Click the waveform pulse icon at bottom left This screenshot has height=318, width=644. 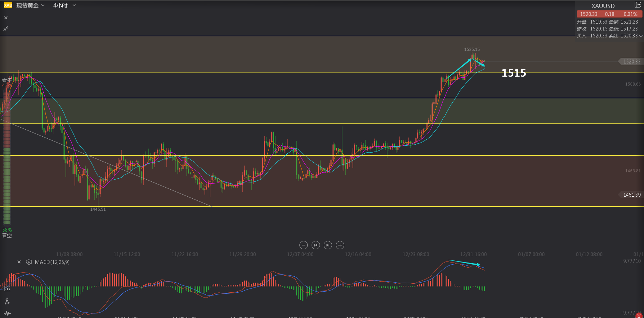7,313
